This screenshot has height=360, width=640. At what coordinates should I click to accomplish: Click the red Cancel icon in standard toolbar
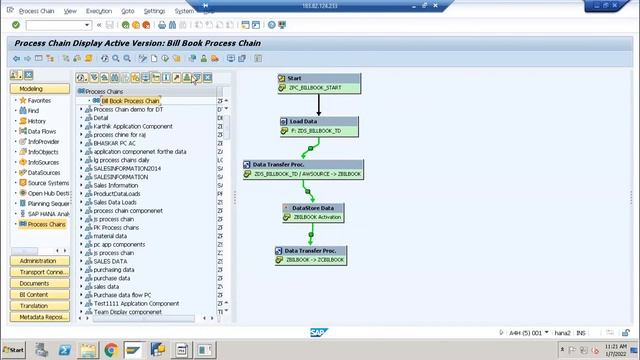point(146,25)
